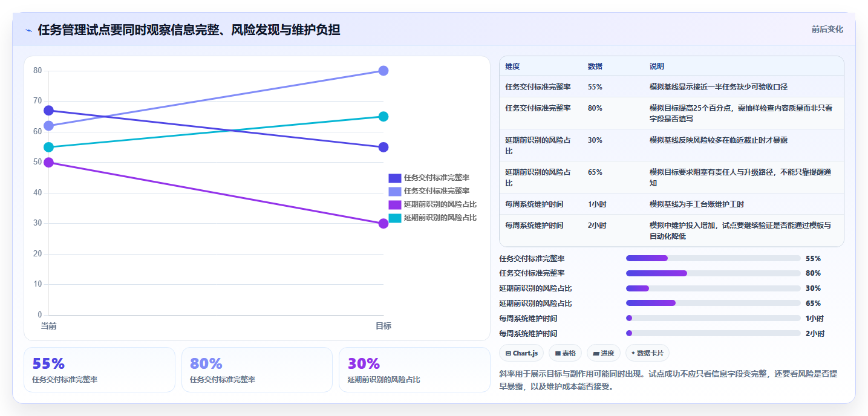
Task: Click the description starting 模拟中维护投入增加
Action: tap(740, 230)
